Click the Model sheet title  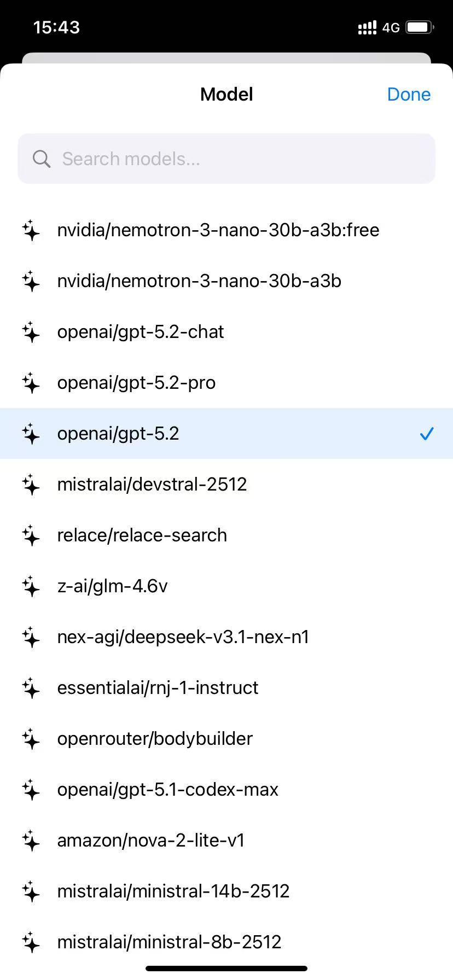pos(226,94)
